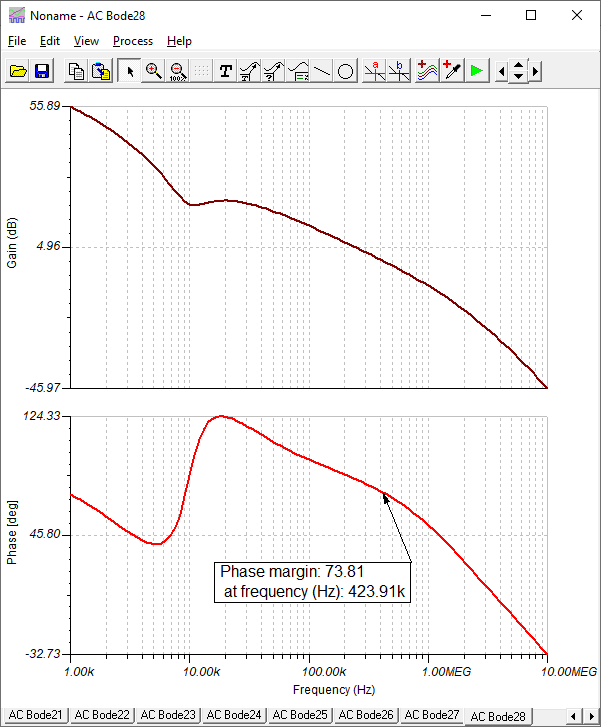This screenshot has width=601, height=727.
Task: Maximize the Noname window
Action: [531, 15]
